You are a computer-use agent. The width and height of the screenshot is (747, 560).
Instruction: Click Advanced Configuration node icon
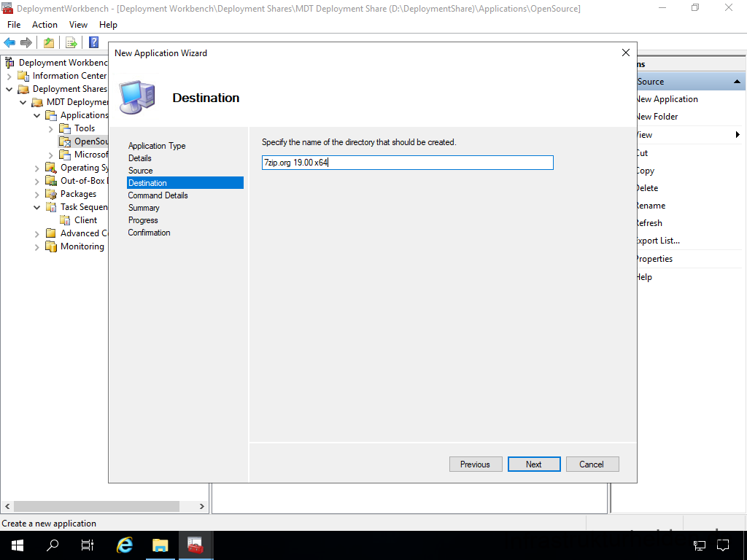click(x=51, y=233)
